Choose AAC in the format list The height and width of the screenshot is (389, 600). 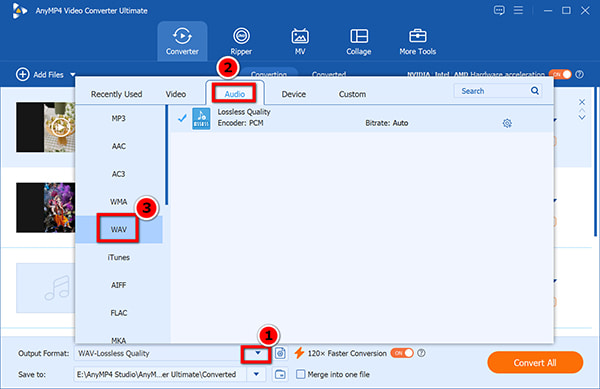[119, 146]
